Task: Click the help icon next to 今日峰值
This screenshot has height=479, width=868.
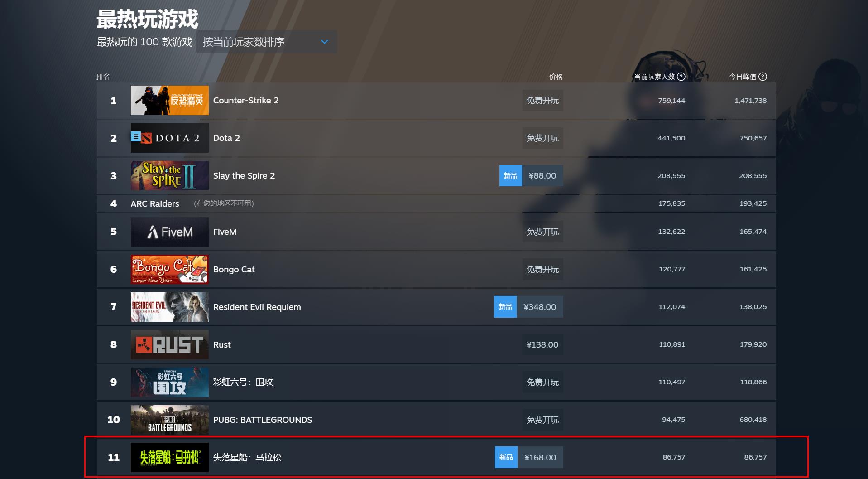Action: click(762, 77)
